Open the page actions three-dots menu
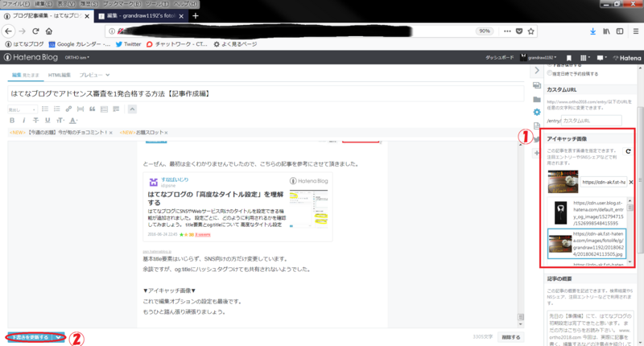644x346 pixels. [x=507, y=31]
